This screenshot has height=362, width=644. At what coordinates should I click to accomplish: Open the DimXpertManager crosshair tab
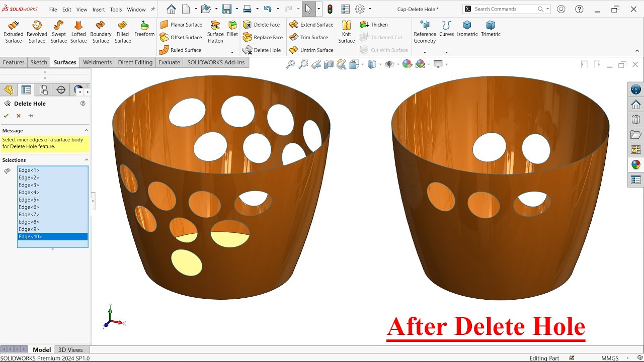tap(61, 90)
